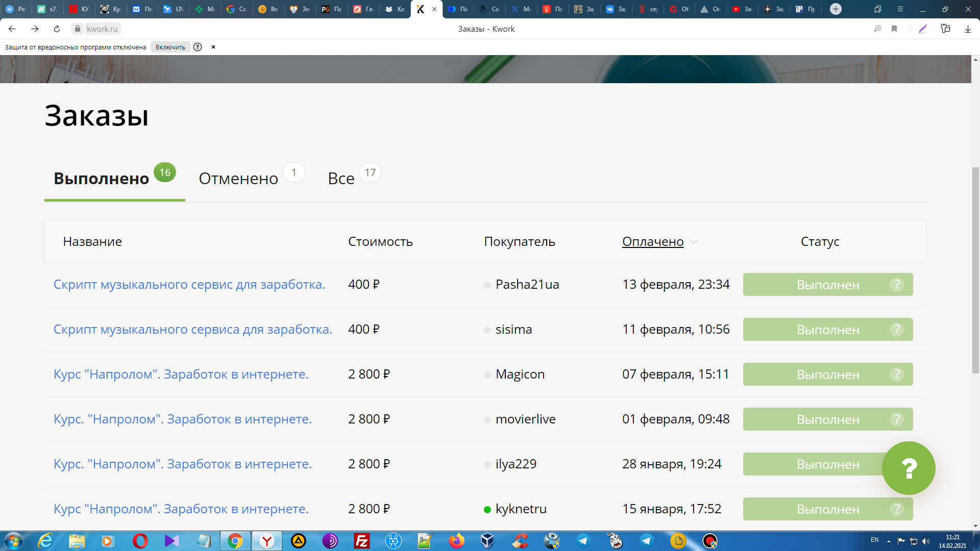The width and height of the screenshot is (980, 551).
Task: Click the system volume tray icon
Action: click(x=926, y=541)
